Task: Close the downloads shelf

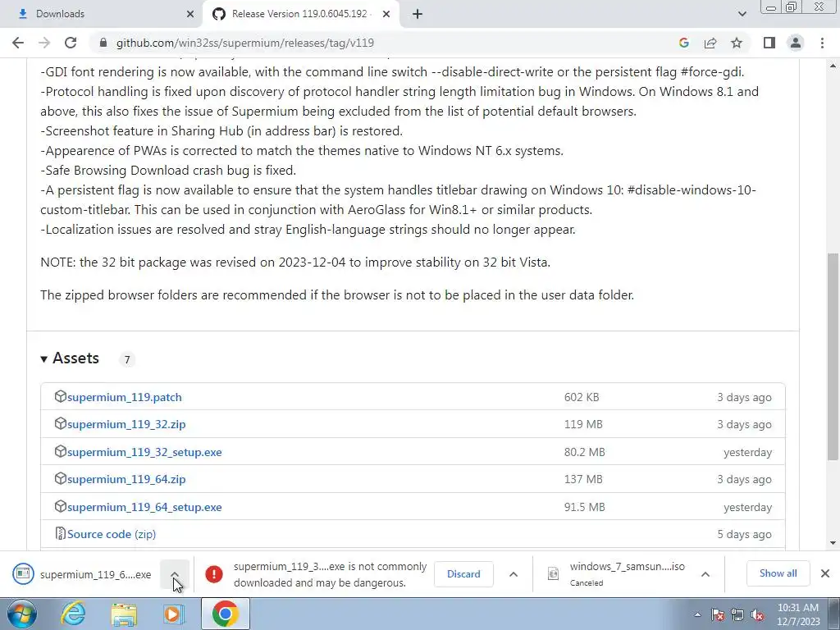Action: (825, 573)
